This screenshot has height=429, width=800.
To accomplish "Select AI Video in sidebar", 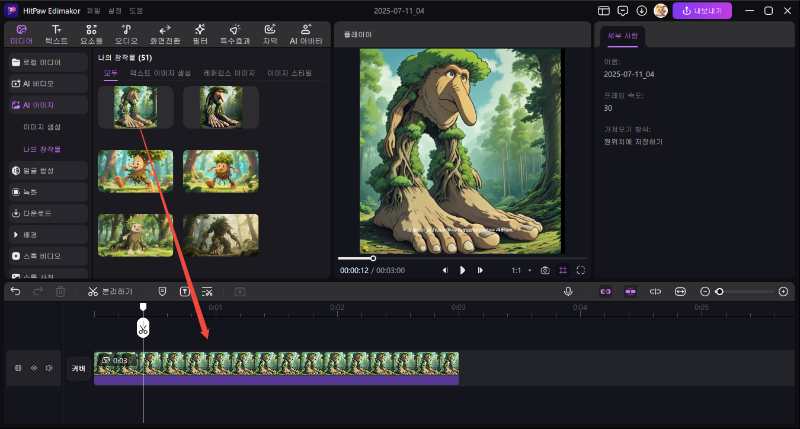I will pyautogui.click(x=48, y=84).
